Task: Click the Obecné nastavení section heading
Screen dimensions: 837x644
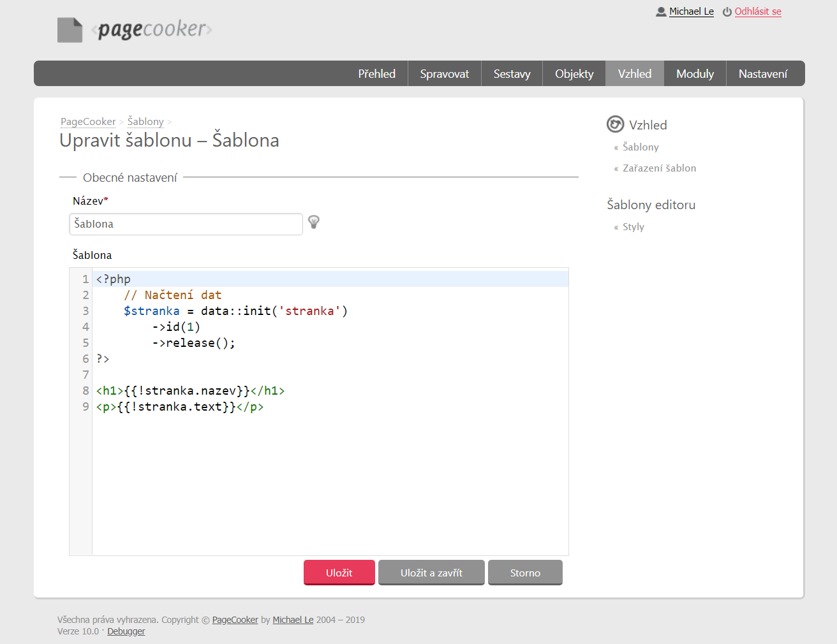Action: coord(130,178)
